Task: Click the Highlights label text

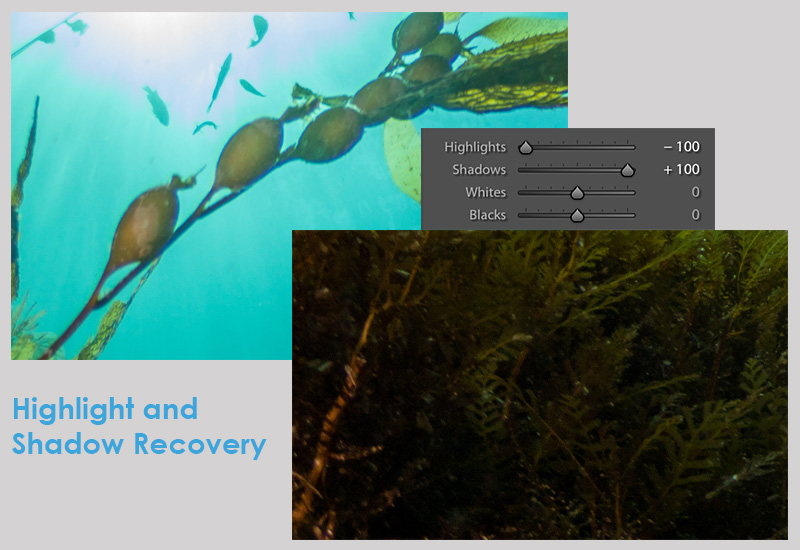Action: 475,147
